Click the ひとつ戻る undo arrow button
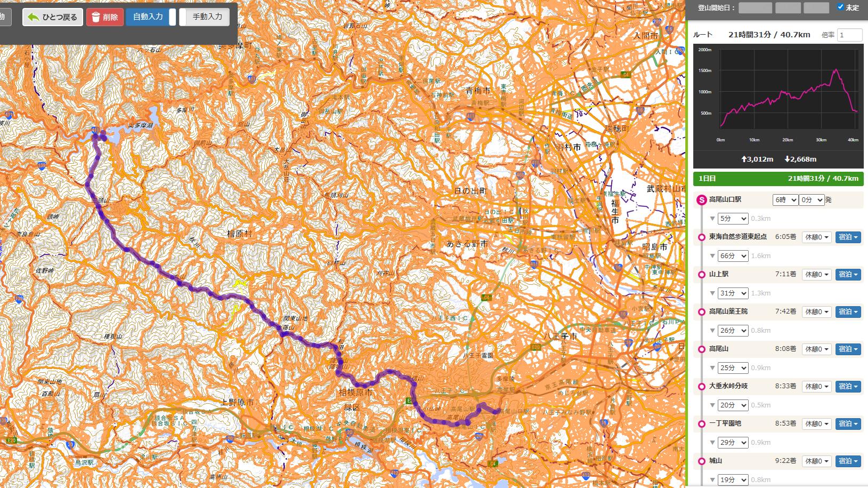 point(53,17)
